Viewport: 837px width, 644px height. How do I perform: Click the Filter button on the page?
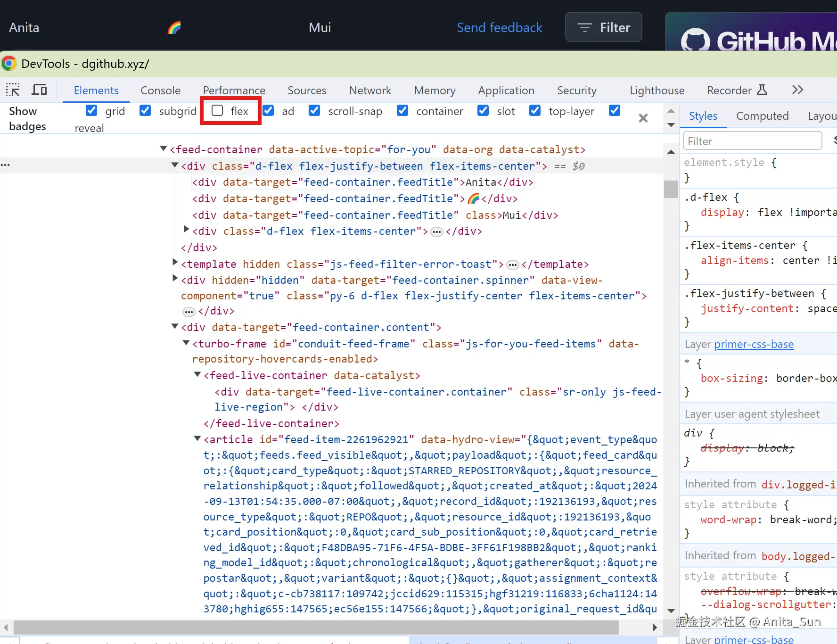click(604, 27)
